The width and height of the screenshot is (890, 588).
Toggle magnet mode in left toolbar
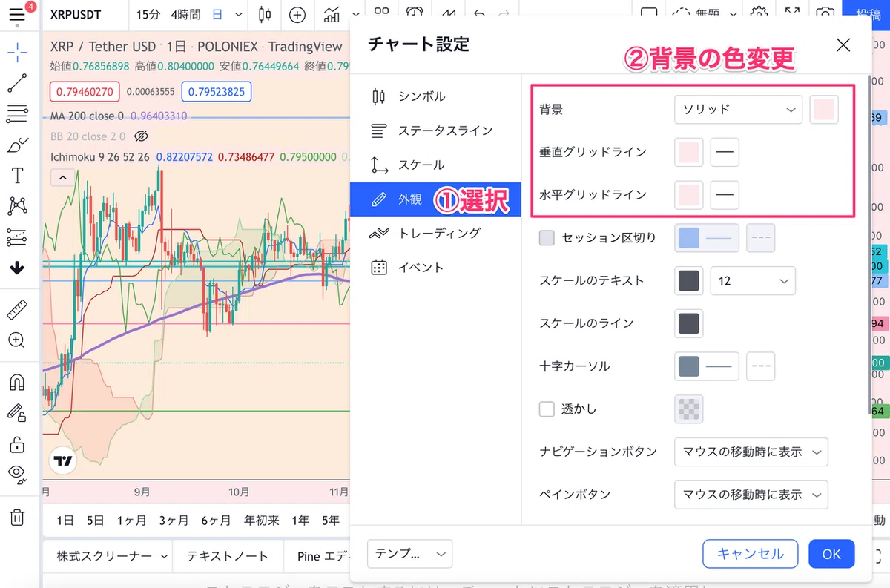click(x=17, y=382)
